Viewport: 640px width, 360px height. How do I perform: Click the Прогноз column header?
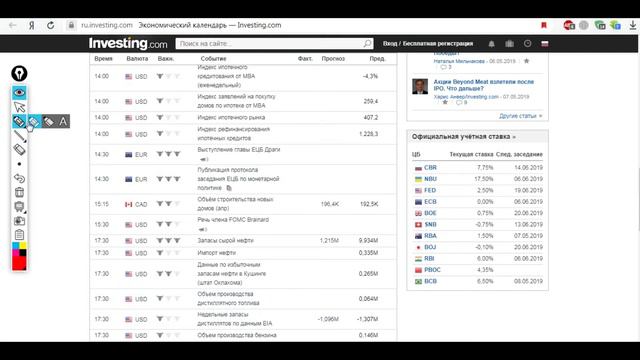point(333,59)
